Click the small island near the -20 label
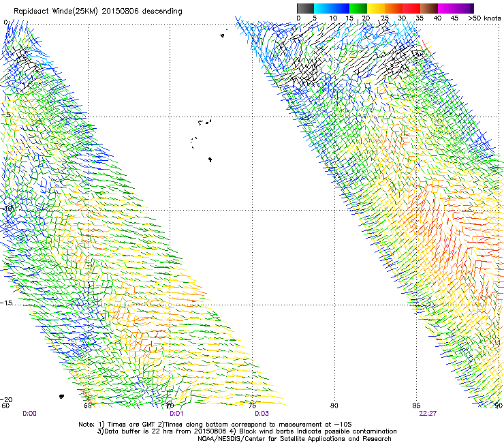This screenshot has width=504, height=443. [x=61, y=397]
